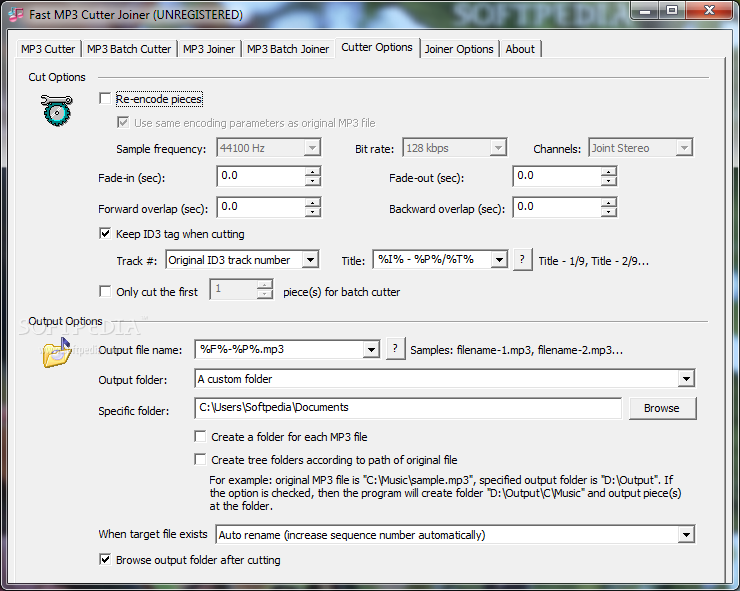Increase the number of pieces to cut
Viewport: 740px width, 591px height.
coord(265,285)
